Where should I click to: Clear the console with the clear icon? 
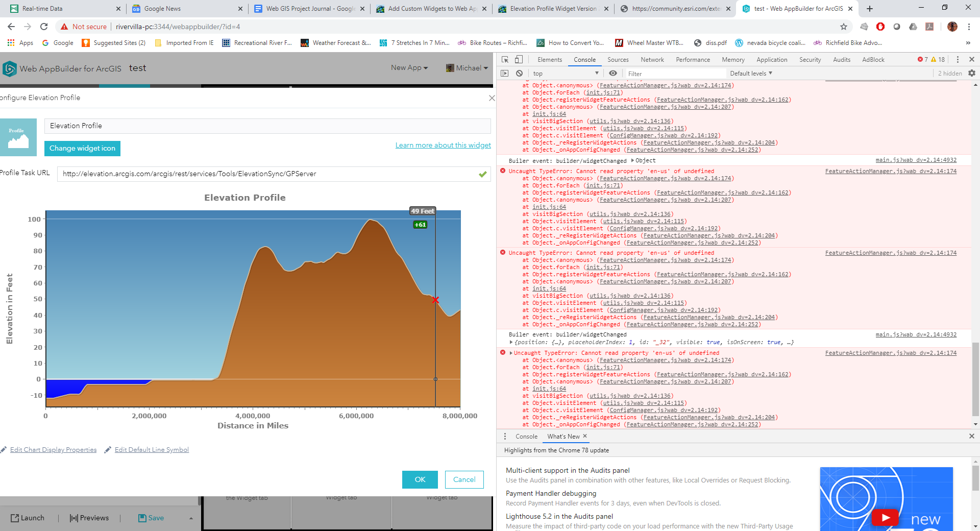(x=520, y=73)
